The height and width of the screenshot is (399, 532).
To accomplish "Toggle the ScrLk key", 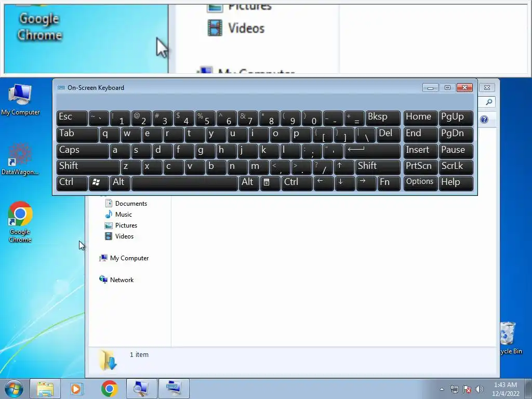I will [x=456, y=167].
